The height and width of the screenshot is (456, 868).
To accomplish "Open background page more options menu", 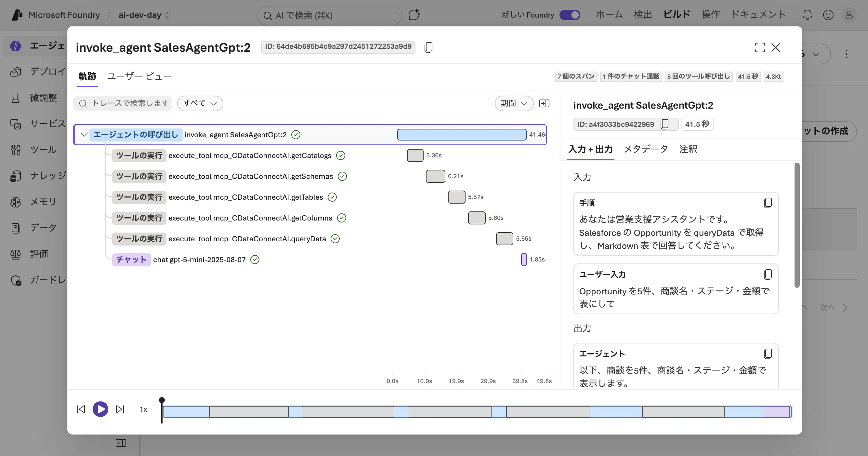I will [847, 54].
